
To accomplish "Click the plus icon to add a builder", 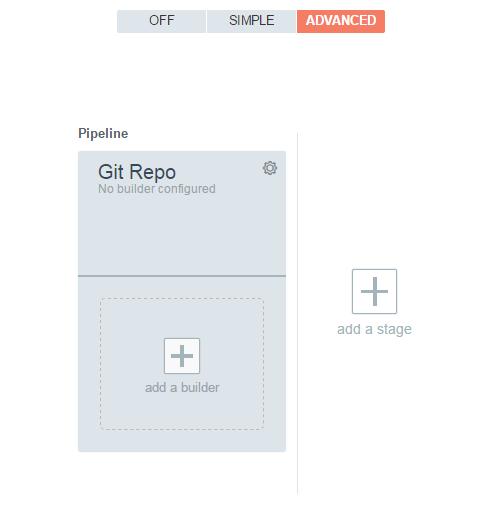I will (182, 356).
